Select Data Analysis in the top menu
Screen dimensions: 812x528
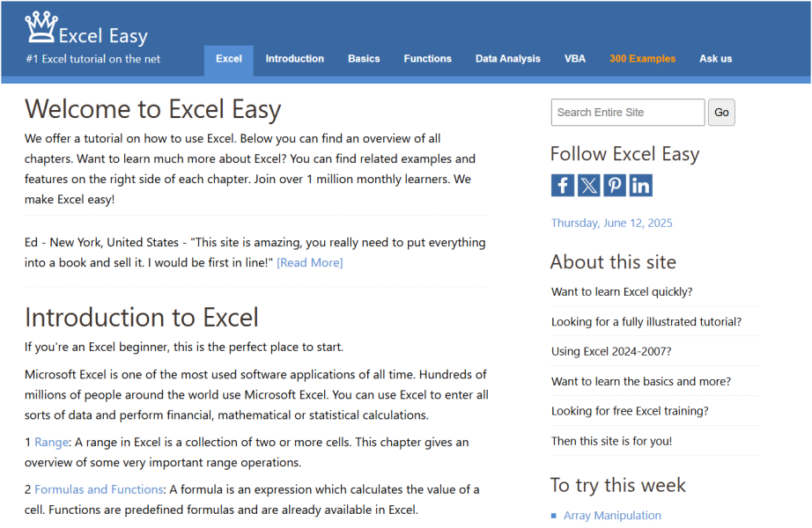(x=508, y=59)
